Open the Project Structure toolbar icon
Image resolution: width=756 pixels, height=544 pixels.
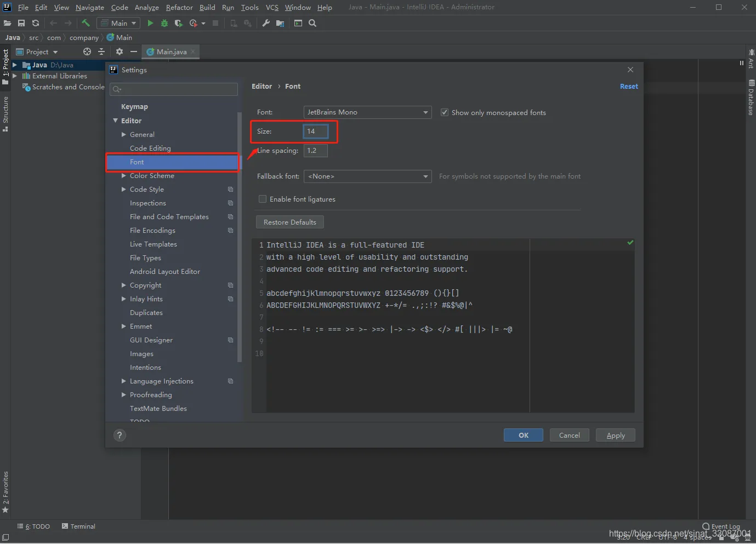click(280, 23)
